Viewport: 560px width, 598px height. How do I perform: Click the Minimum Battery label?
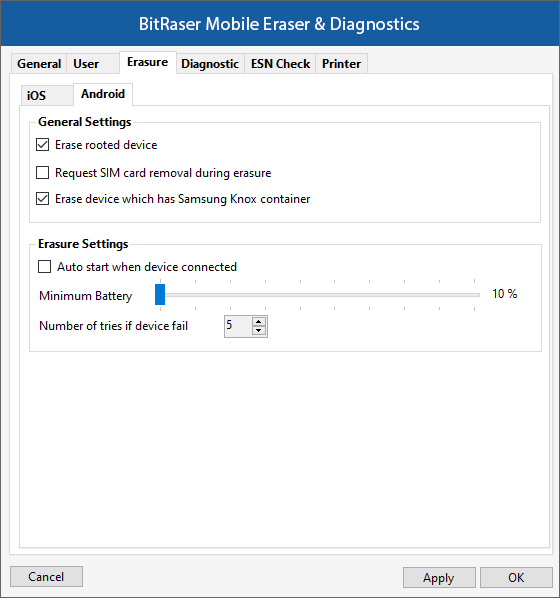coord(85,296)
